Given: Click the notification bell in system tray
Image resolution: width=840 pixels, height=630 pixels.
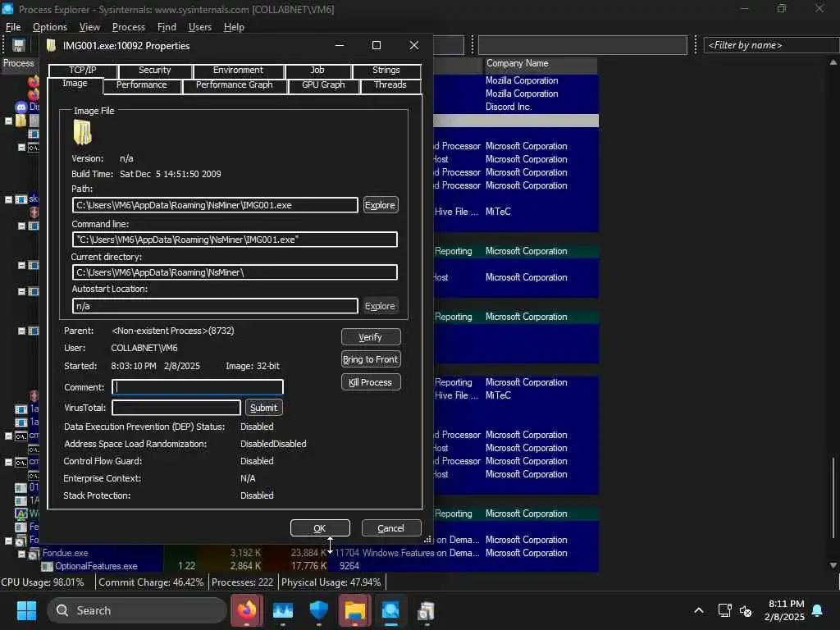Looking at the screenshot, I should pyautogui.click(x=818, y=610).
